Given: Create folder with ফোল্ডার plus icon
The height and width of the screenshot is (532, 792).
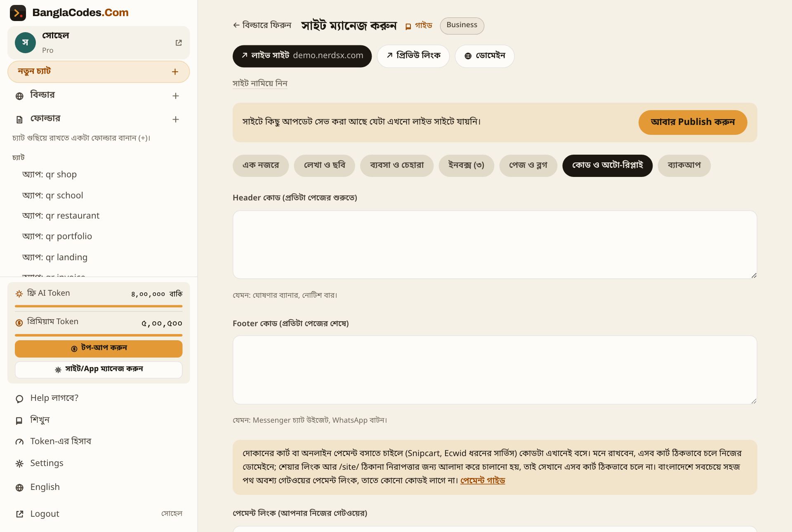Looking at the screenshot, I should tap(176, 119).
